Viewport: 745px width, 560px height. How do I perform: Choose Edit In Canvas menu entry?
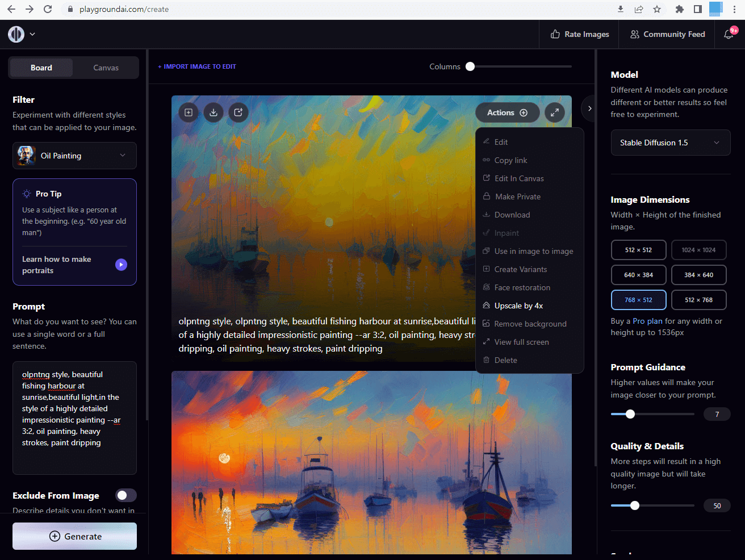[529, 178]
